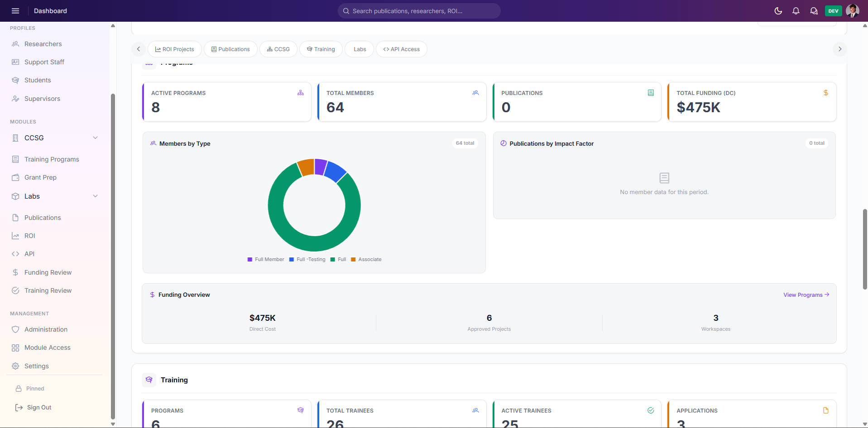Click the Grant Prep sidebar icon

pos(15,177)
